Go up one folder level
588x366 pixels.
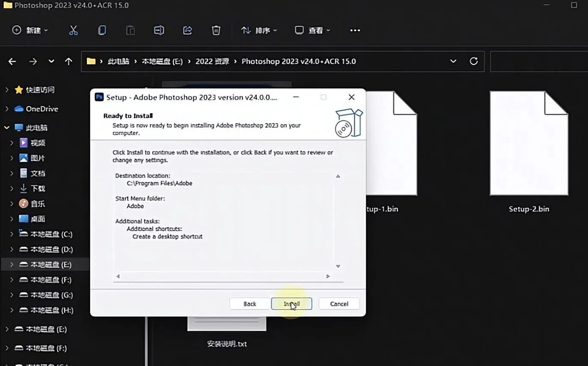click(x=68, y=61)
